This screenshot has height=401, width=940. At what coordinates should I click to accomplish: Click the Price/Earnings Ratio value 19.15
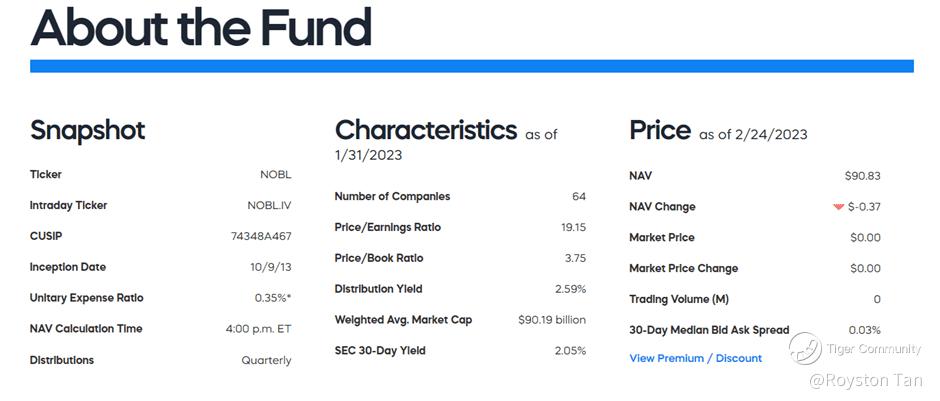click(x=573, y=228)
